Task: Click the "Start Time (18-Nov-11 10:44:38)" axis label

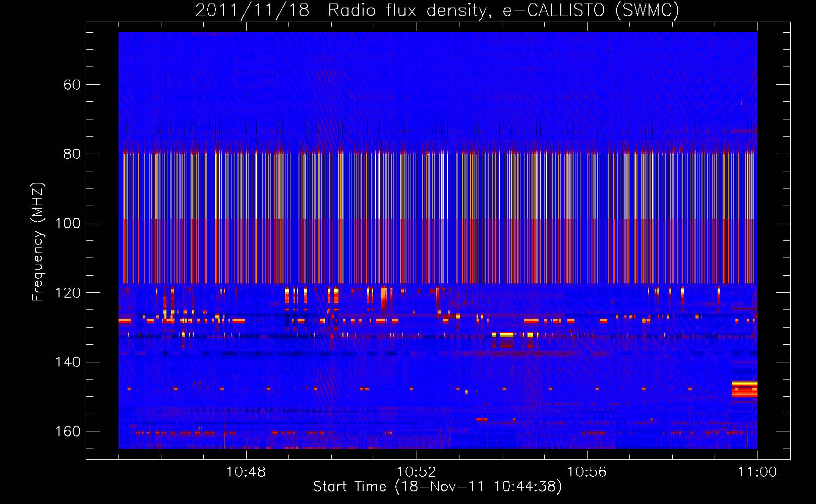Action: tap(437, 487)
